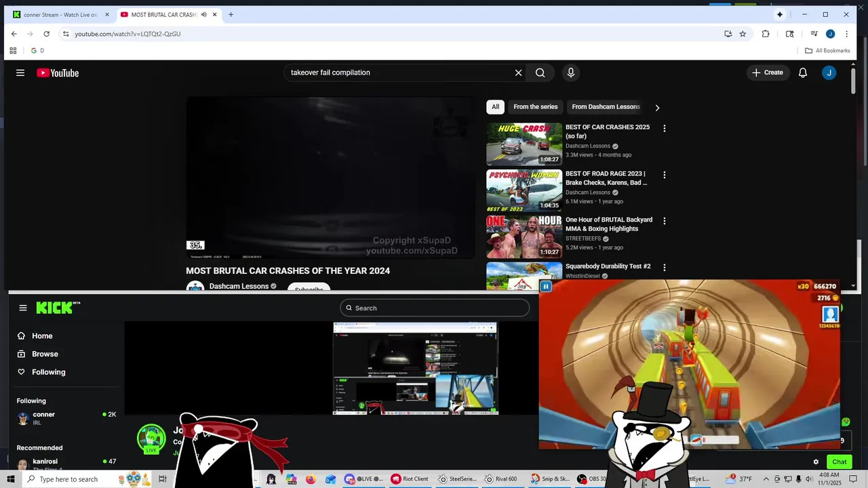Open options menu for BEST OF ROAD RAGE 2023
The image size is (868, 488).
pyautogui.click(x=665, y=175)
